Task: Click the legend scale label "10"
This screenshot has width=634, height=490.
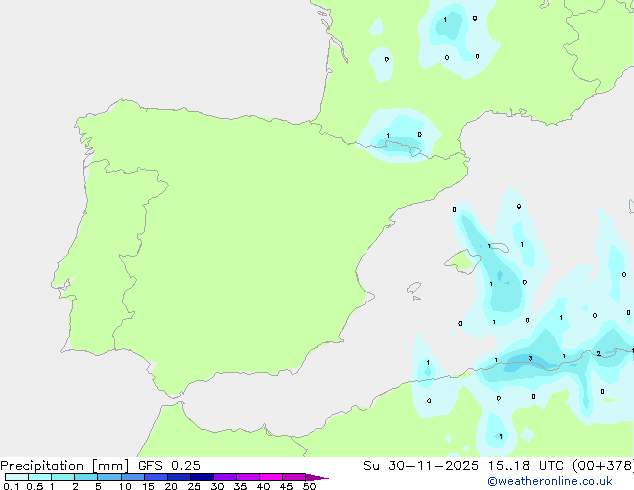Action: tap(125, 486)
